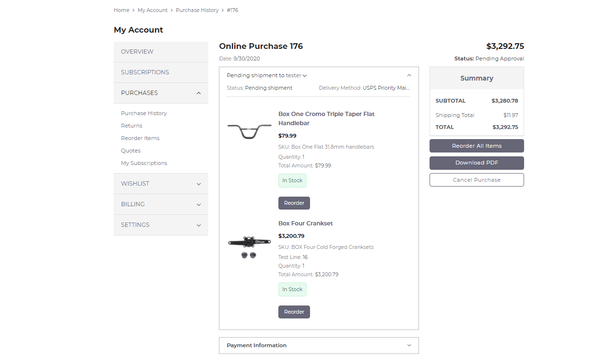This screenshot has width=610, height=364.
Task: Click SKU: BOX Four Cold Forged Cranksets
Action: click(x=326, y=247)
